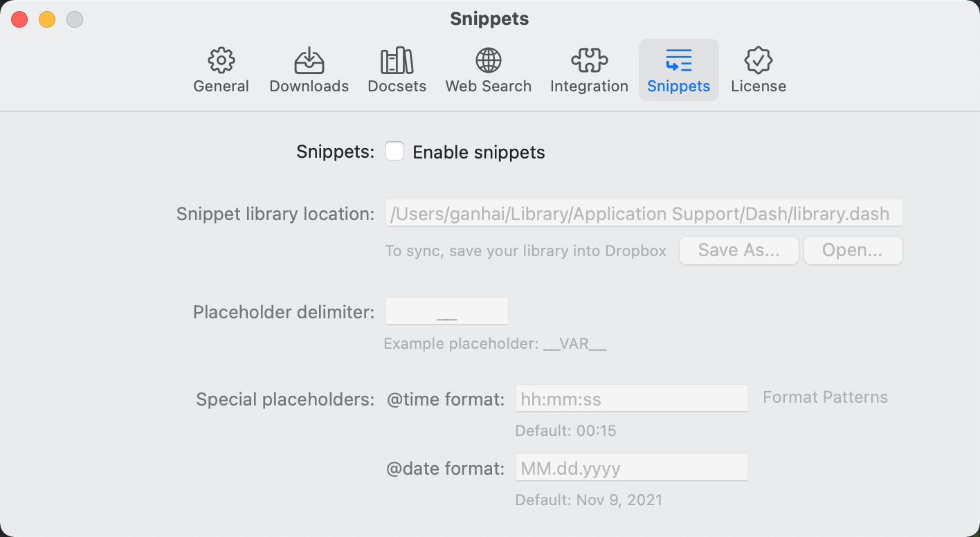980x537 pixels.
Task: Switch to the License tab
Action: pyautogui.click(x=759, y=69)
